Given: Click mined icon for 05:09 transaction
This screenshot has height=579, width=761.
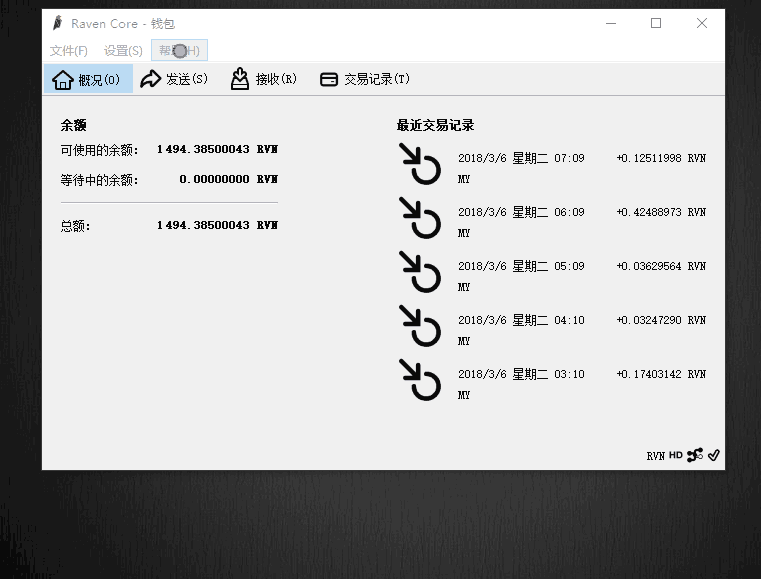Looking at the screenshot, I should (x=420, y=271).
